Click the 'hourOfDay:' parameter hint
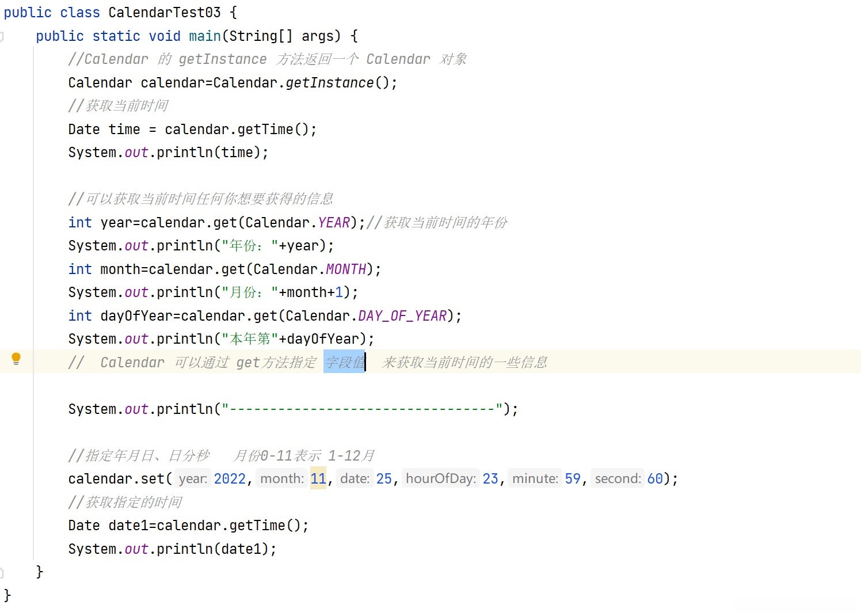This screenshot has width=861, height=616. [441, 479]
